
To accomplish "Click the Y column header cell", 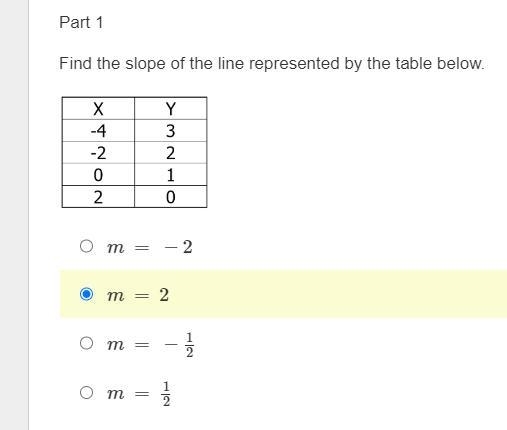I will (171, 108).
